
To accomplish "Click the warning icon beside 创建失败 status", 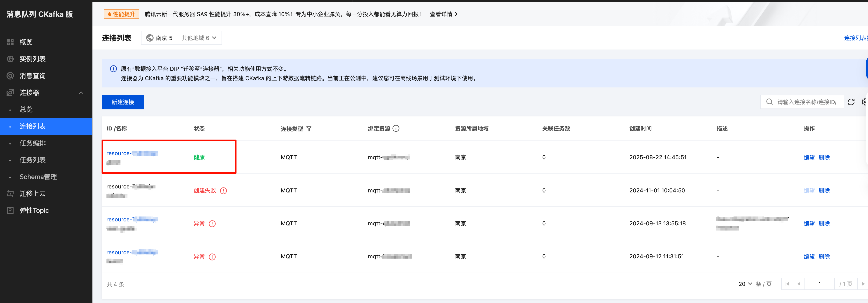I will [x=223, y=191].
